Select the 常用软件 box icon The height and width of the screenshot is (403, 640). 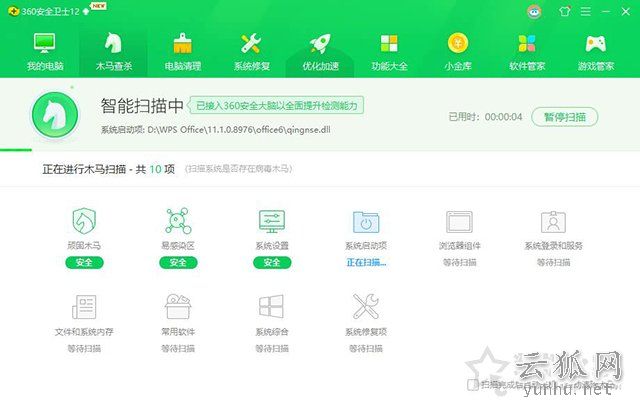tap(178, 306)
